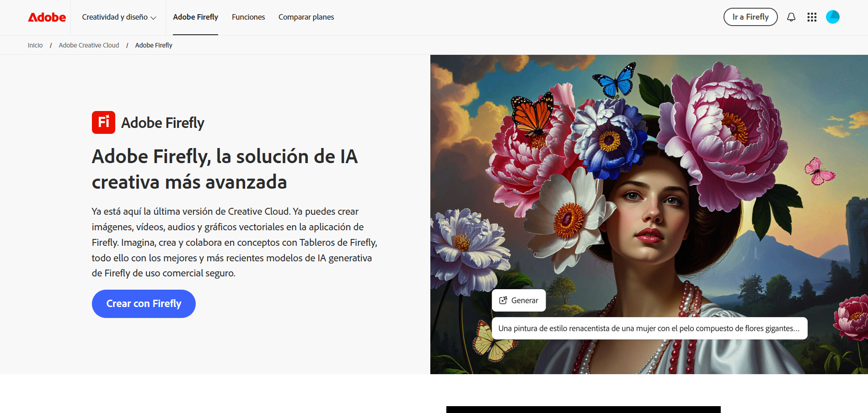Follow the Inicio breadcrumb link
The width and height of the screenshot is (868, 413).
point(35,45)
